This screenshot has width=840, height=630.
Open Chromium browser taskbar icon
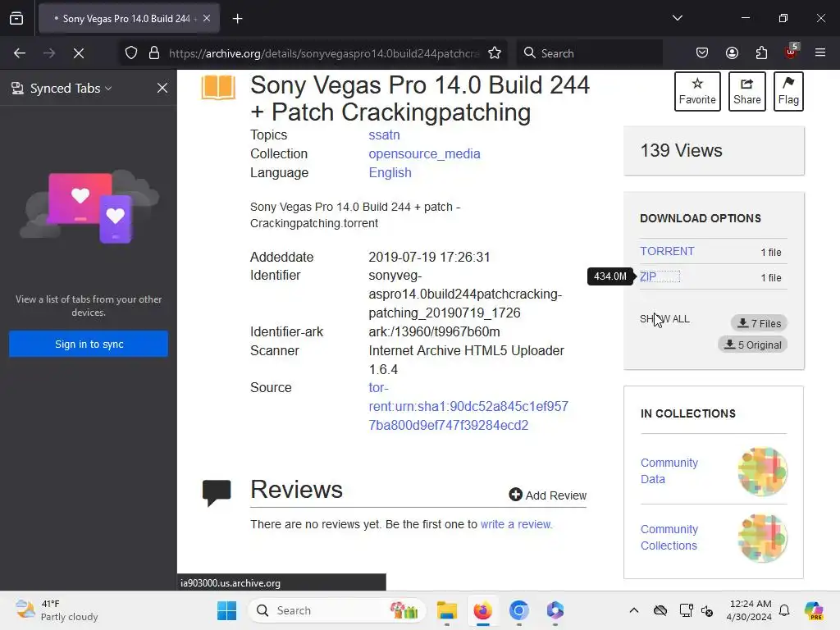pyautogui.click(x=518, y=610)
